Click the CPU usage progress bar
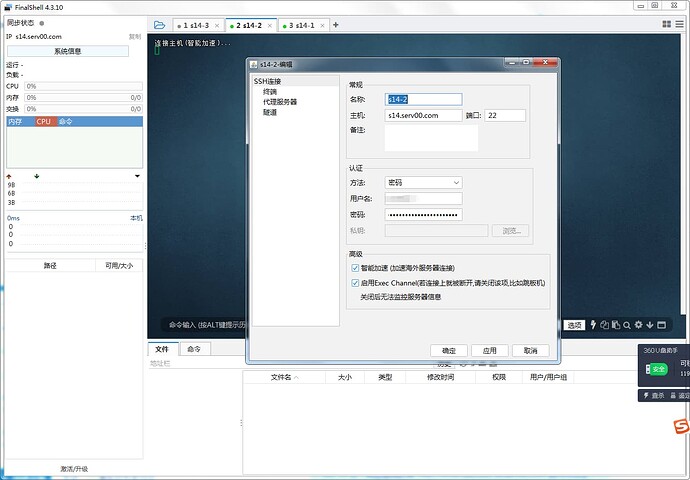Image resolution: width=690 pixels, height=480 pixels. click(x=83, y=86)
